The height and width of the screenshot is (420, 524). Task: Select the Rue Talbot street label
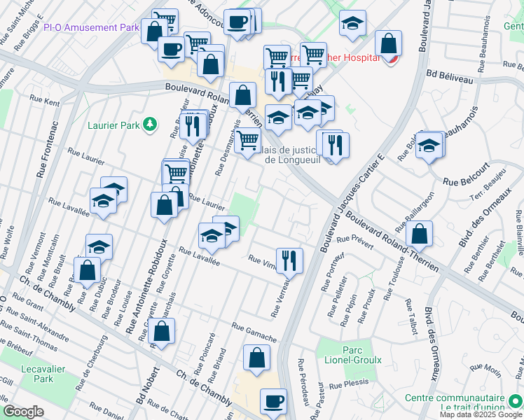pyautogui.click(x=411, y=317)
